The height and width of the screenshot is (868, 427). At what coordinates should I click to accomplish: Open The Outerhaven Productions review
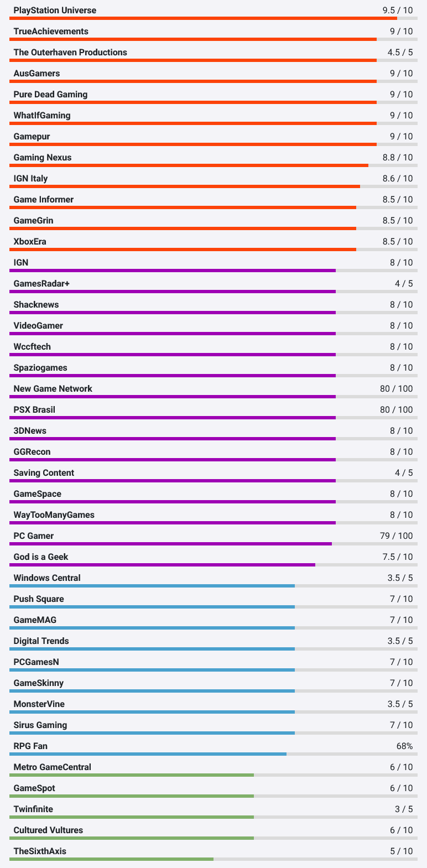tap(70, 53)
